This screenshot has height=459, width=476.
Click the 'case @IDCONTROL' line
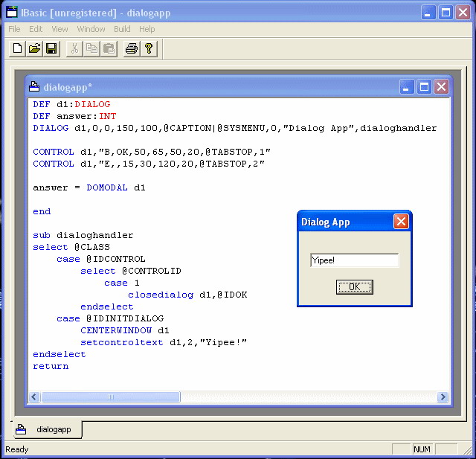tap(101, 259)
